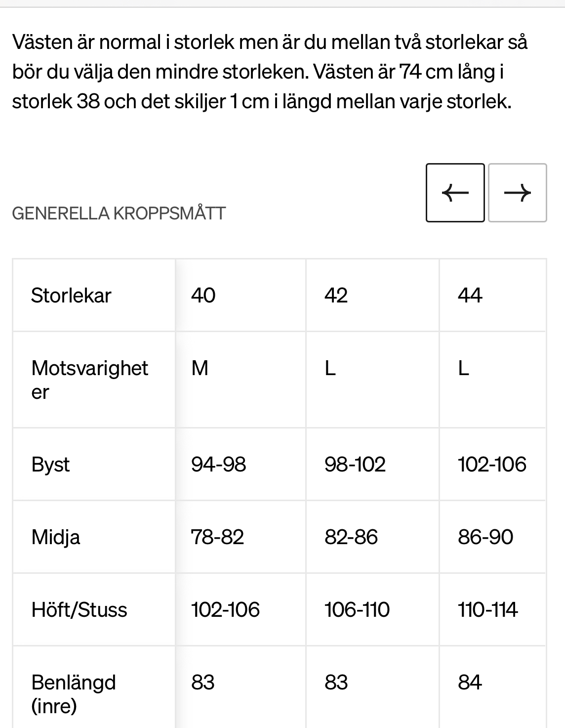Click the 102-106 bust value for size 44

[492, 465]
